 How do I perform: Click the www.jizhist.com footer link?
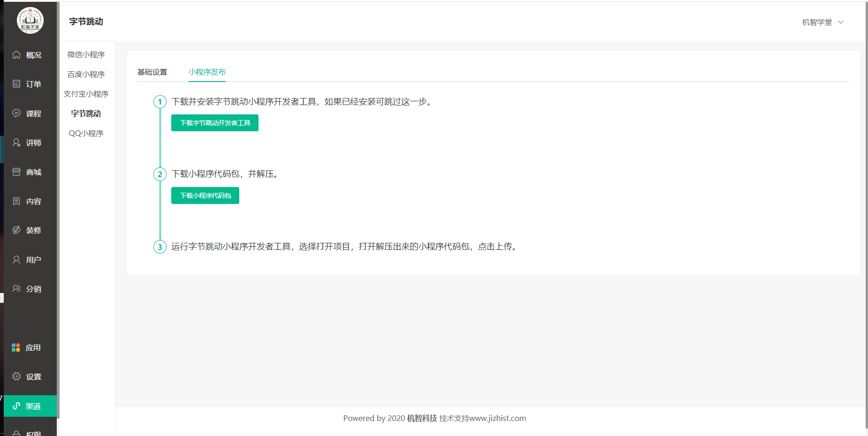tap(497, 418)
